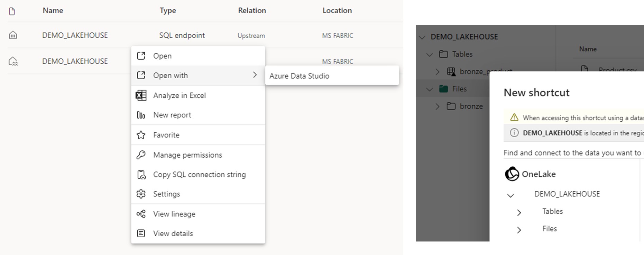Viewport: 644px width, 255px height.
Task: Select View details menu entry
Action: [x=198, y=234]
